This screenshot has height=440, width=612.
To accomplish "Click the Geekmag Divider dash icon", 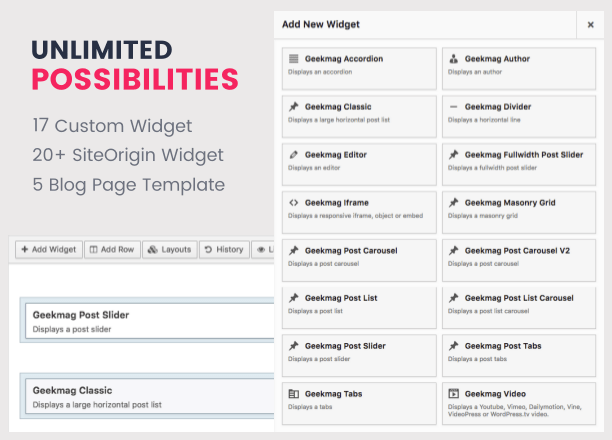I will 453,107.
